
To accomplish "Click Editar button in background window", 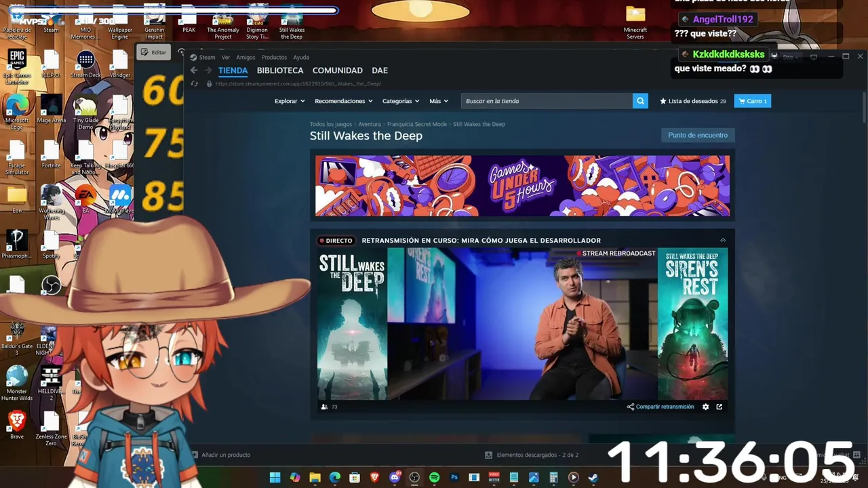I will pyautogui.click(x=154, y=52).
